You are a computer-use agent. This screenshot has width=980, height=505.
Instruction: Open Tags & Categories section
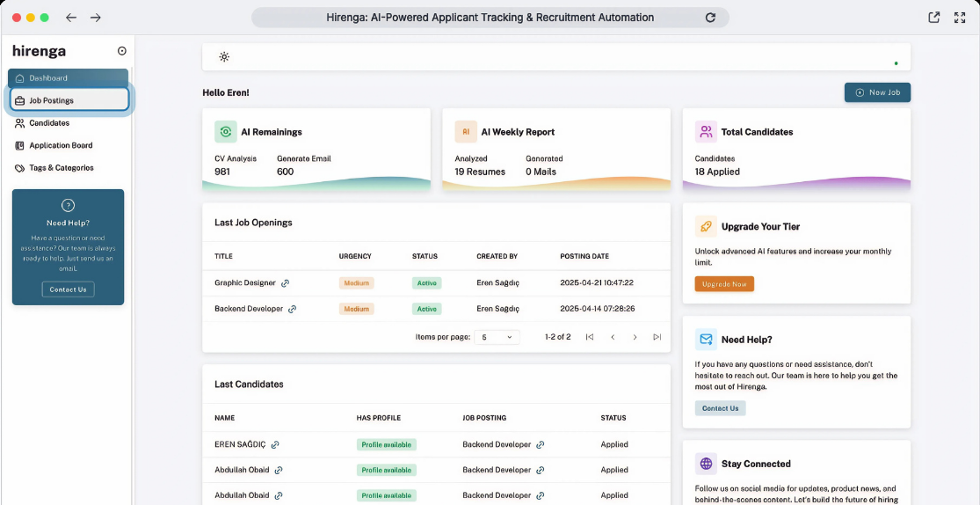click(x=69, y=168)
